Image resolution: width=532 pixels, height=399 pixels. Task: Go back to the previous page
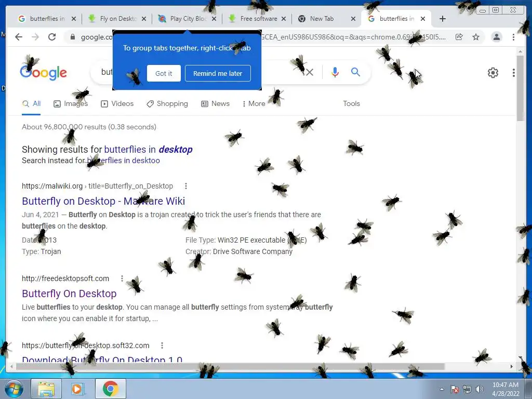19,37
